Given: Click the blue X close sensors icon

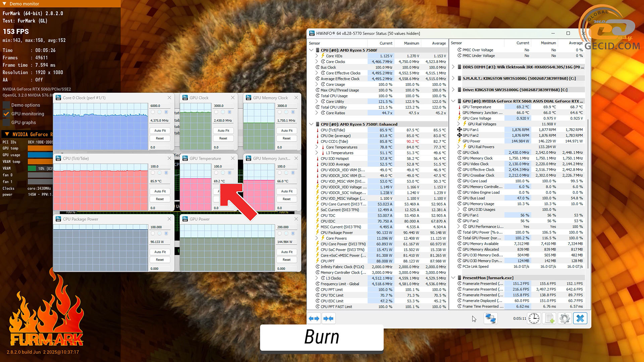Looking at the screenshot, I should coord(580,318).
